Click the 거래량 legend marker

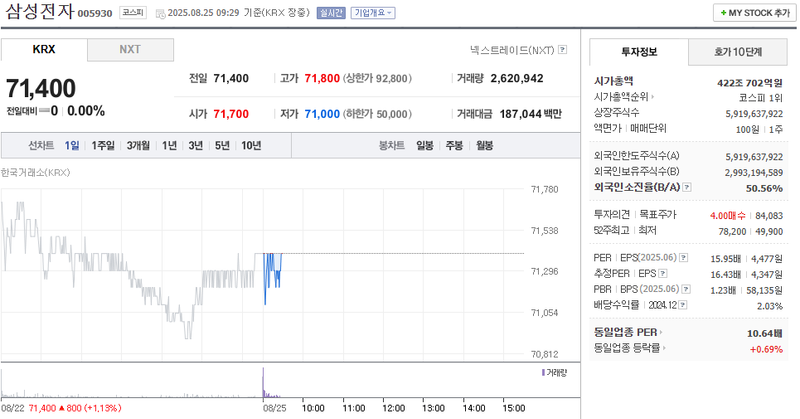point(543,373)
